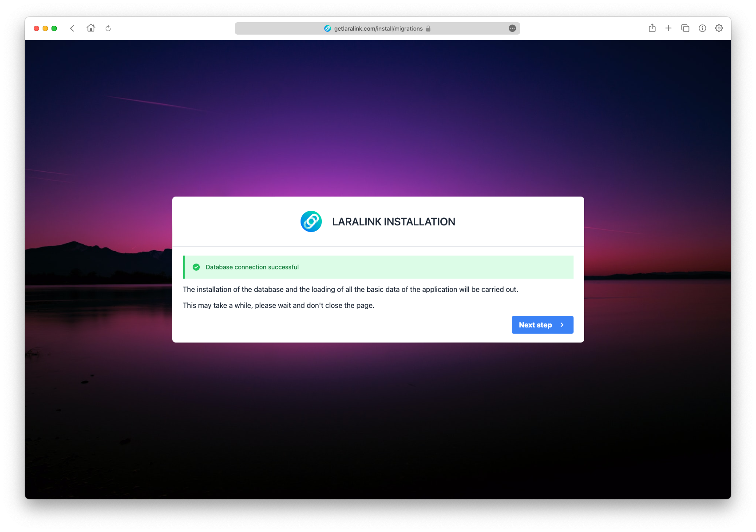This screenshot has height=532, width=756.
Task: Click the chevron arrow inside Next step
Action: point(562,325)
